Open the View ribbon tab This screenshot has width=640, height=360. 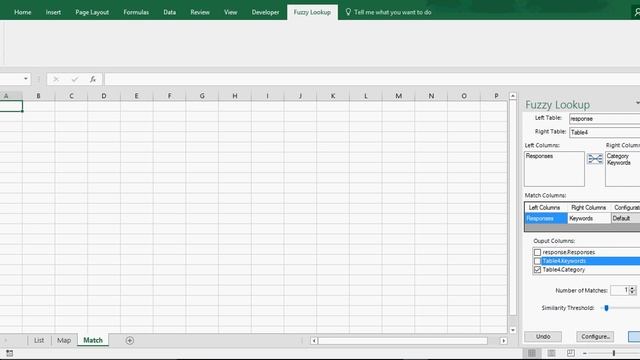click(230, 12)
